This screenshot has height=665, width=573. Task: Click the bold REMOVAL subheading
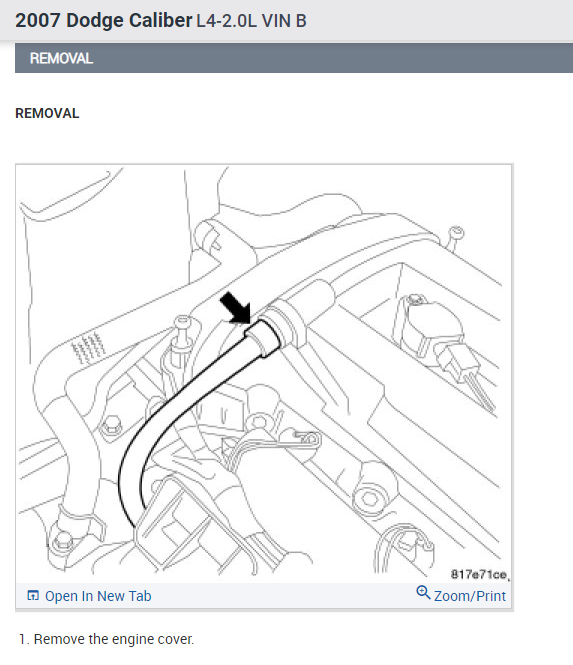(x=47, y=113)
